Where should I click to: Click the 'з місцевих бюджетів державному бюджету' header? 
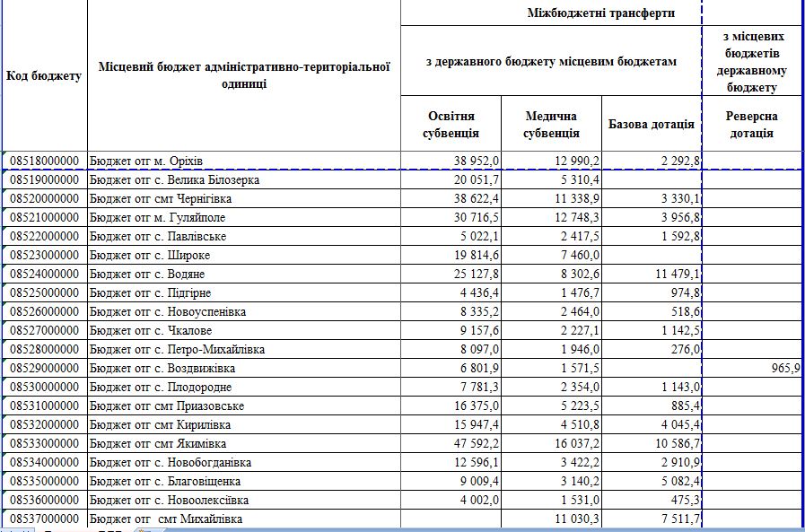[752, 60]
